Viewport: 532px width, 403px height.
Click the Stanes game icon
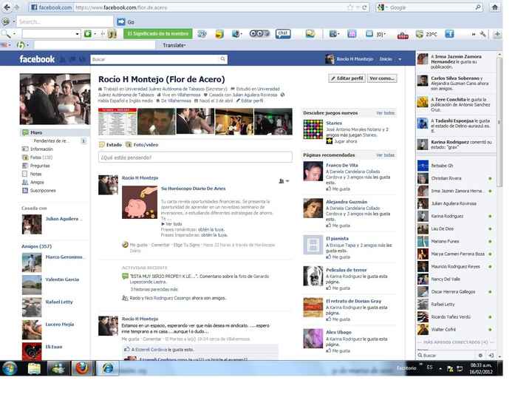[313, 129]
